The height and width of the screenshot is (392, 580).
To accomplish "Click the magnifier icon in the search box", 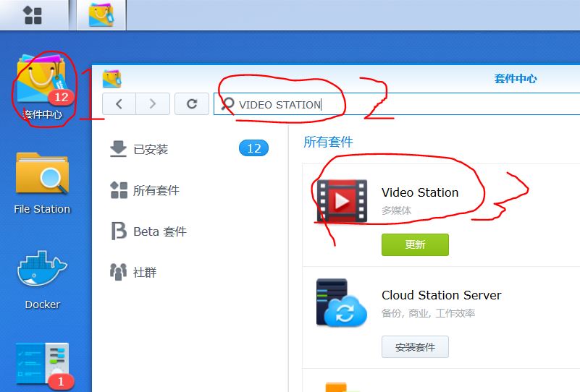I will pyautogui.click(x=227, y=104).
